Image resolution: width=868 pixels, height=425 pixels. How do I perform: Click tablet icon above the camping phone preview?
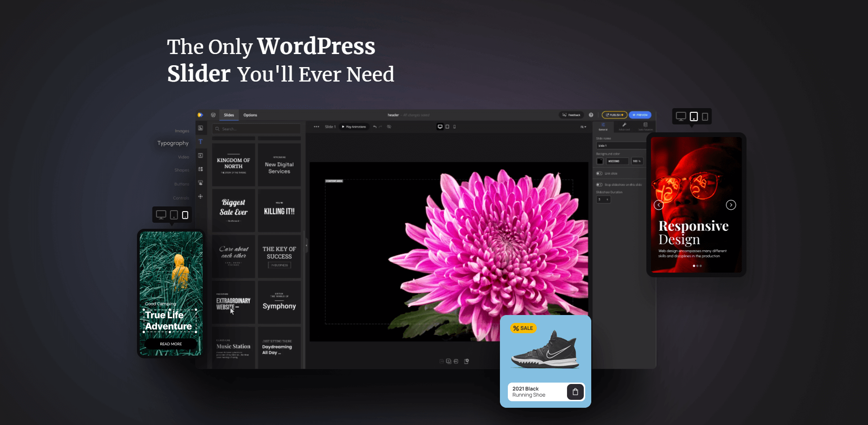(174, 215)
